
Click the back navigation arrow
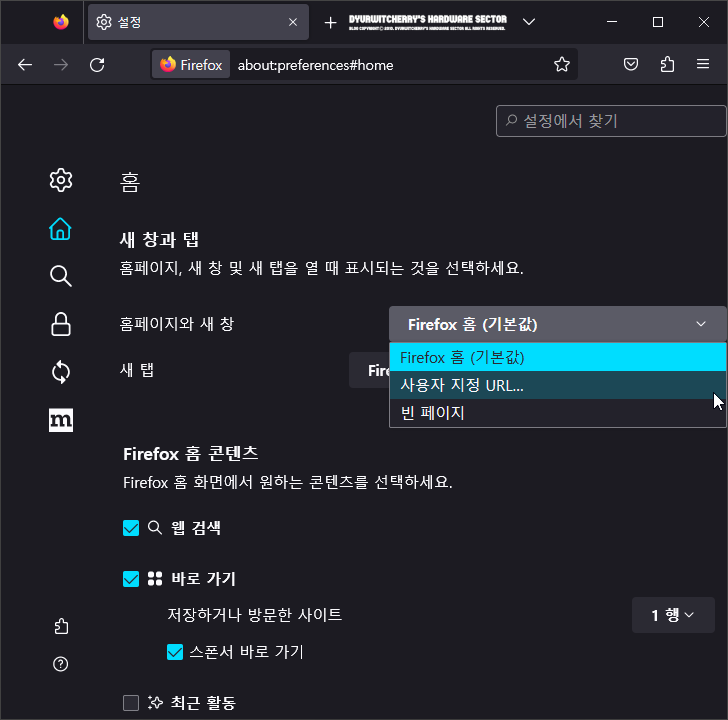pos(25,65)
